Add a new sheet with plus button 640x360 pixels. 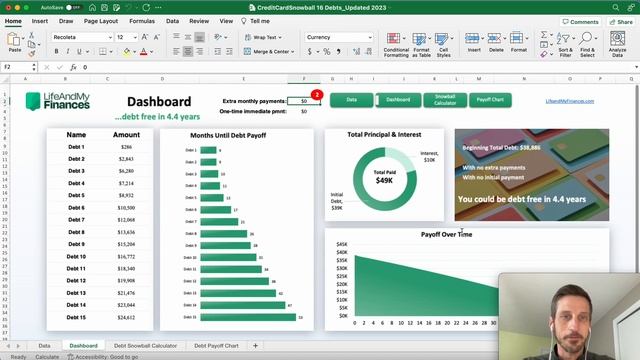tap(256, 346)
